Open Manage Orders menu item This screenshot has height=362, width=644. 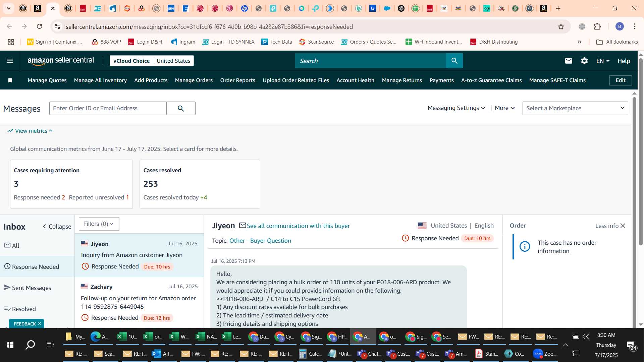tap(194, 80)
